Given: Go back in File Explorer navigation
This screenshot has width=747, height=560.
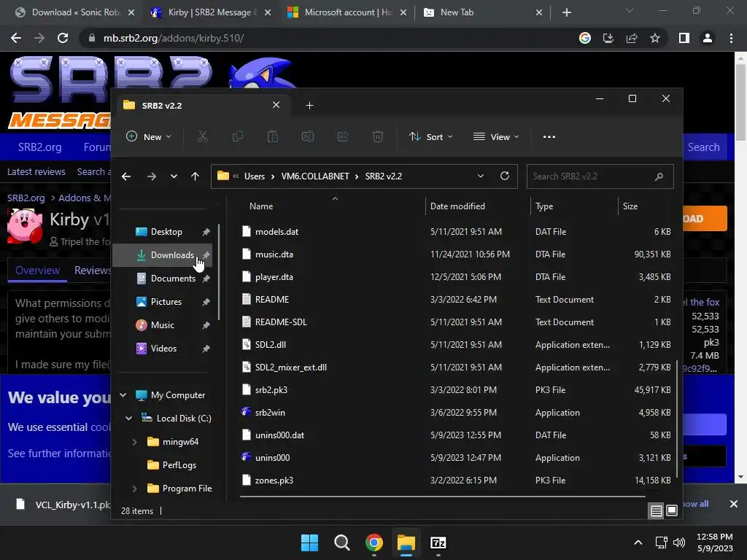Looking at the screenshot, I should 126,176.
